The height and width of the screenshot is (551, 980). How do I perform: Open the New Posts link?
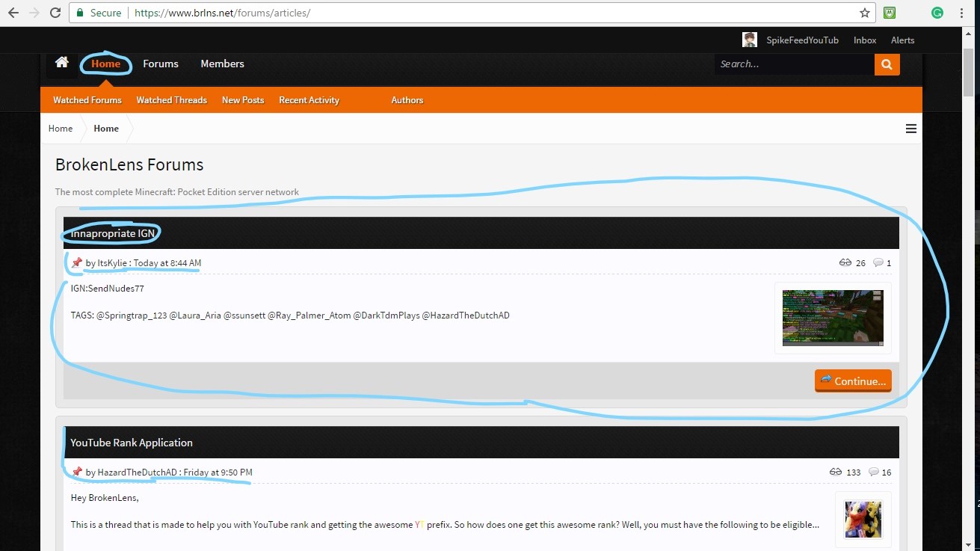point(243,100)
